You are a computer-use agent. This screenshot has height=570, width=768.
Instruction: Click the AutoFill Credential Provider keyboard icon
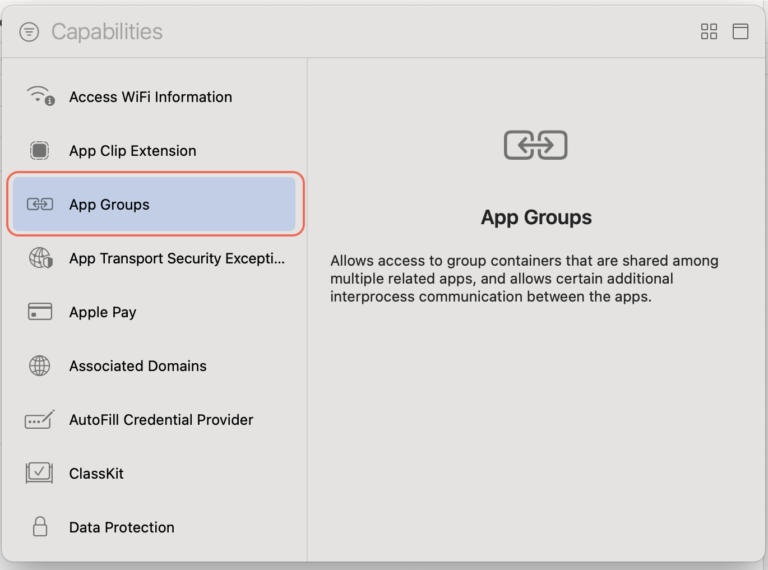pyautogui.click(x=40, y=420)
